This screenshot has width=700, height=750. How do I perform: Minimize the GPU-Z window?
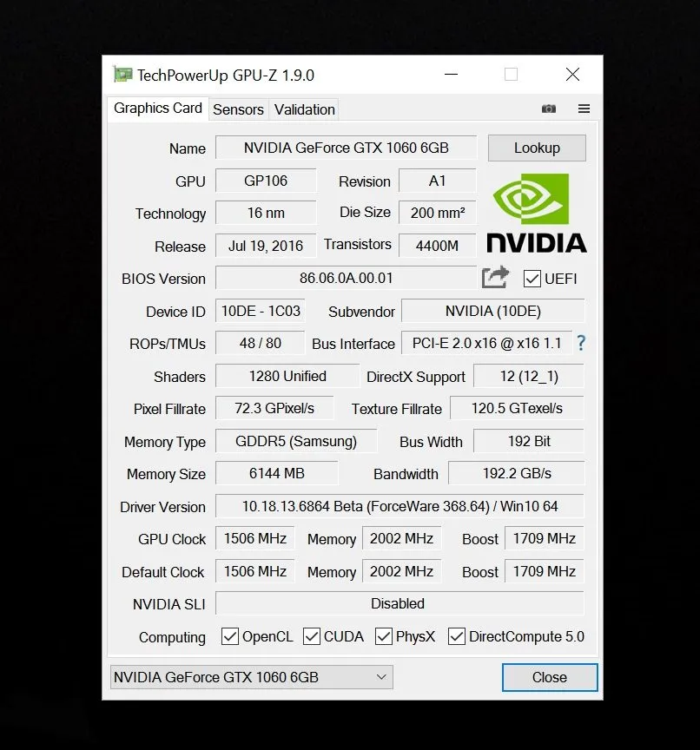click(x=452, y=74)
